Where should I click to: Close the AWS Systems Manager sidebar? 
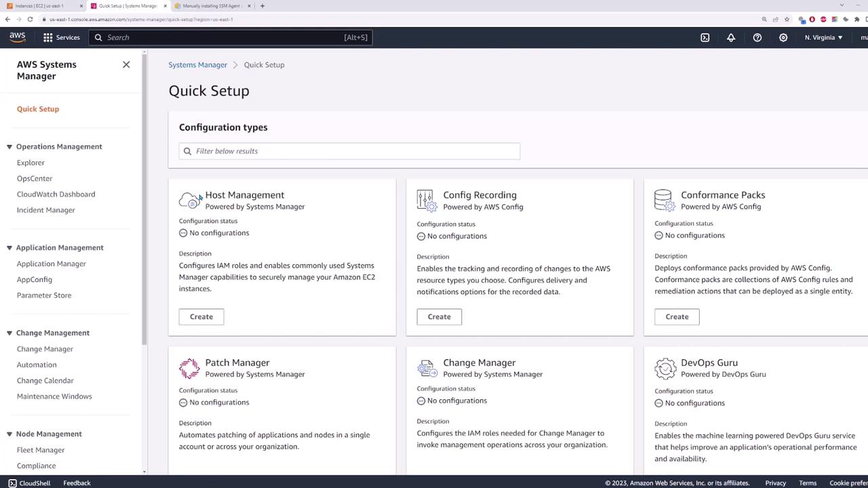coord(126,64)
